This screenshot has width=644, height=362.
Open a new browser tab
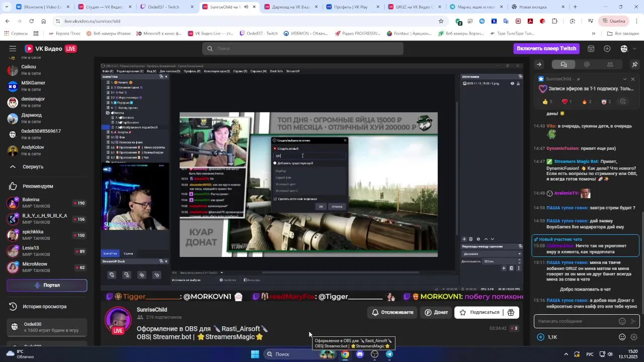(575, 7)
